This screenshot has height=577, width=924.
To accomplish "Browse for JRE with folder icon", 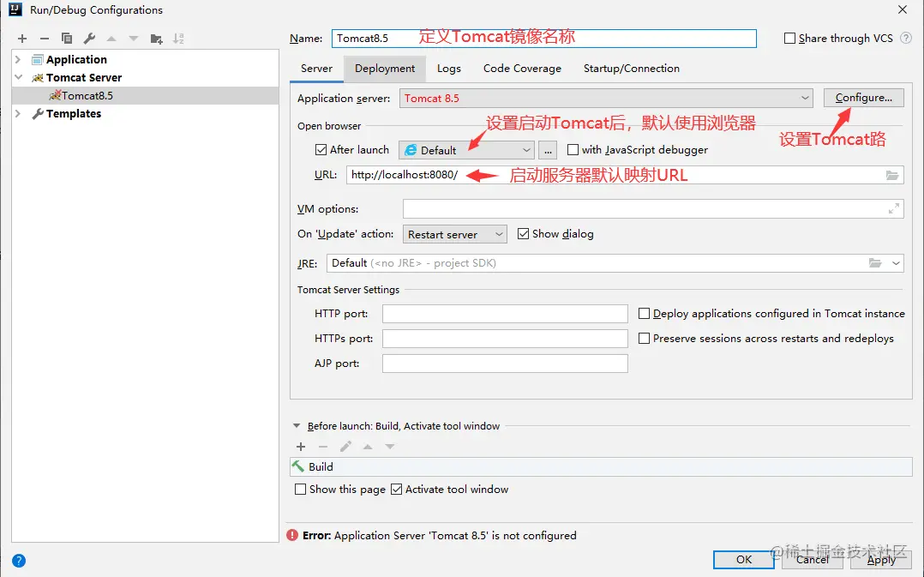I will (x=875, y=263).
